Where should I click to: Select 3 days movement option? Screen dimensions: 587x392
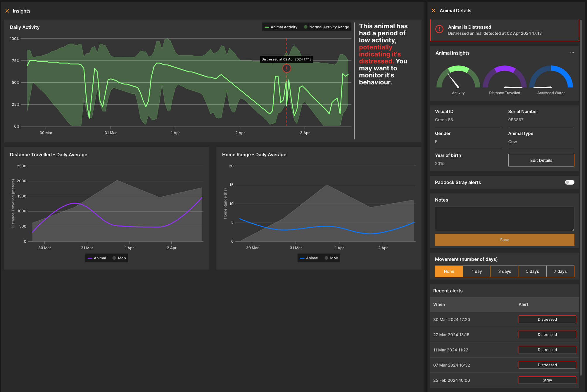pos(505,271)
